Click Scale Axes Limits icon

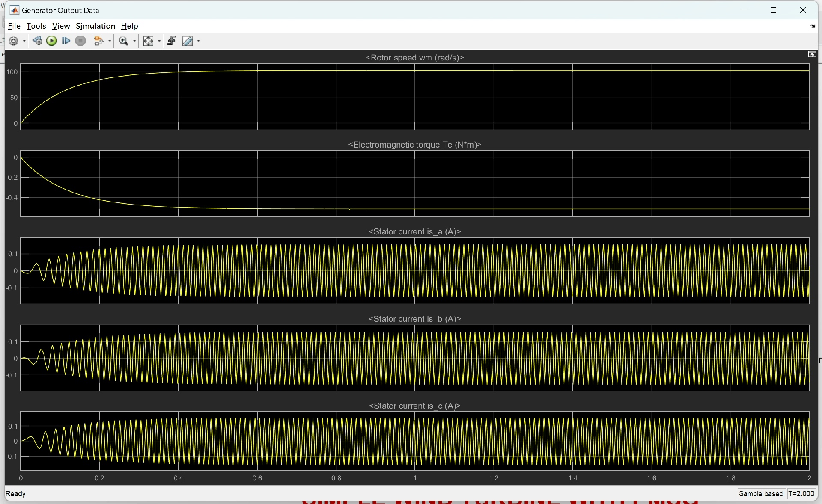(x=148, y=41)
